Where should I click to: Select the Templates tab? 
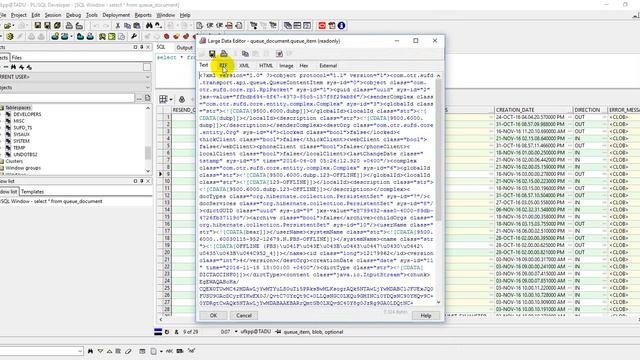coord(32,191)
